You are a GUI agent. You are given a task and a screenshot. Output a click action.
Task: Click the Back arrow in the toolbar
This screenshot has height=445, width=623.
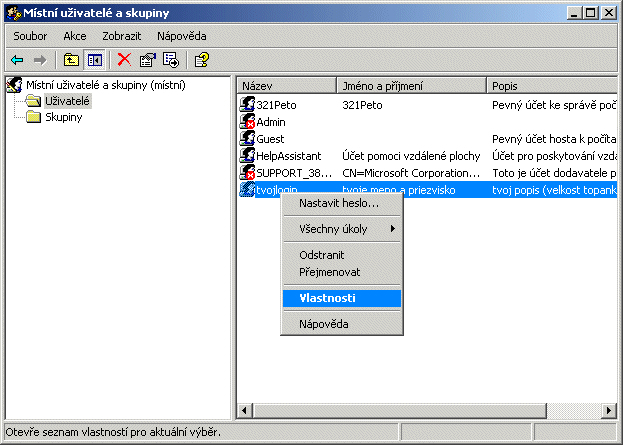pyautogui.click(x=17, y=60)
